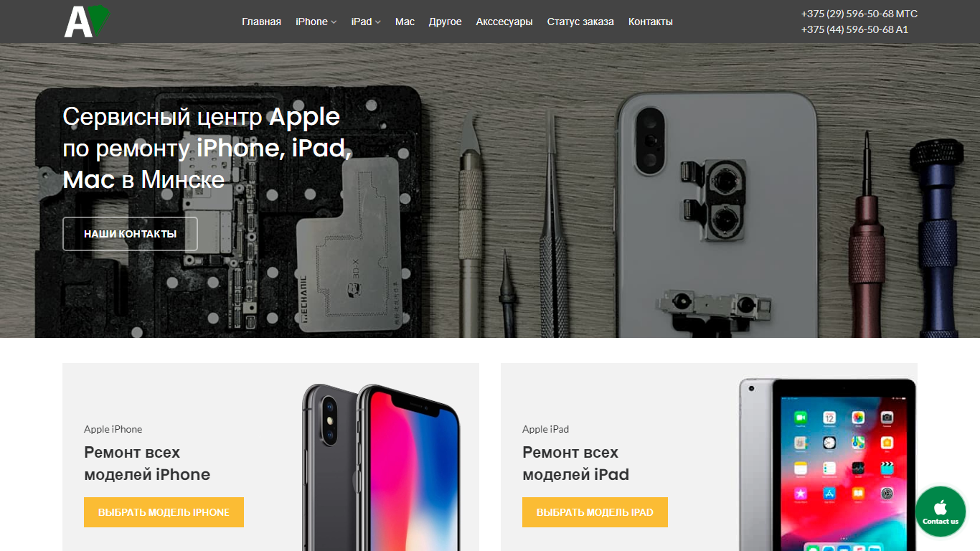Open the green Contact us bubble

tap(941, 512)
